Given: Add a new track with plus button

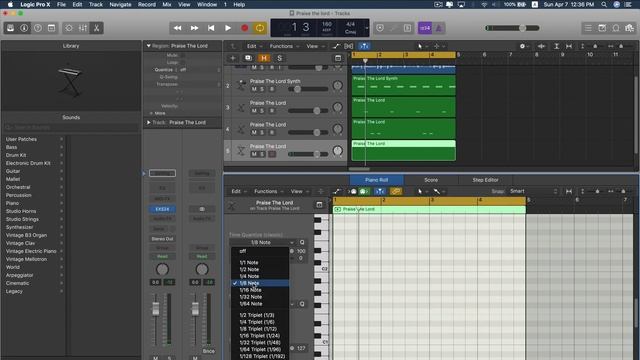Looking at the screenshot, I should tap(233, 58).
